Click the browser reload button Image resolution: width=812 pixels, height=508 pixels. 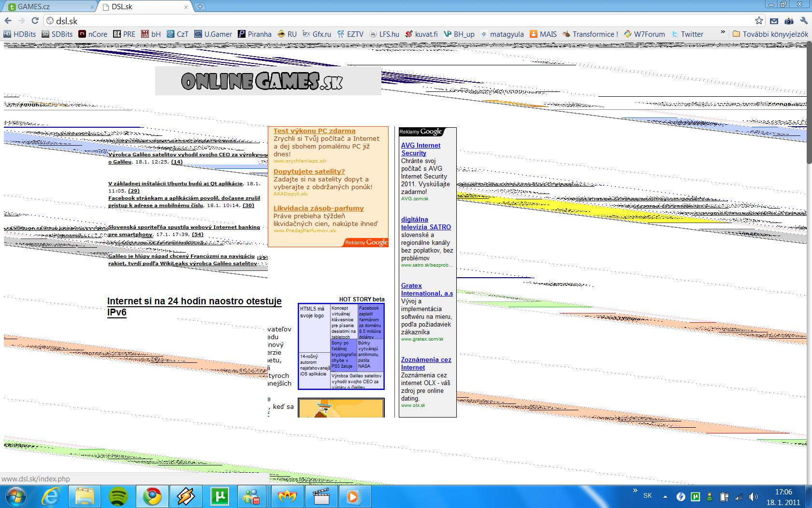[35, 21]
